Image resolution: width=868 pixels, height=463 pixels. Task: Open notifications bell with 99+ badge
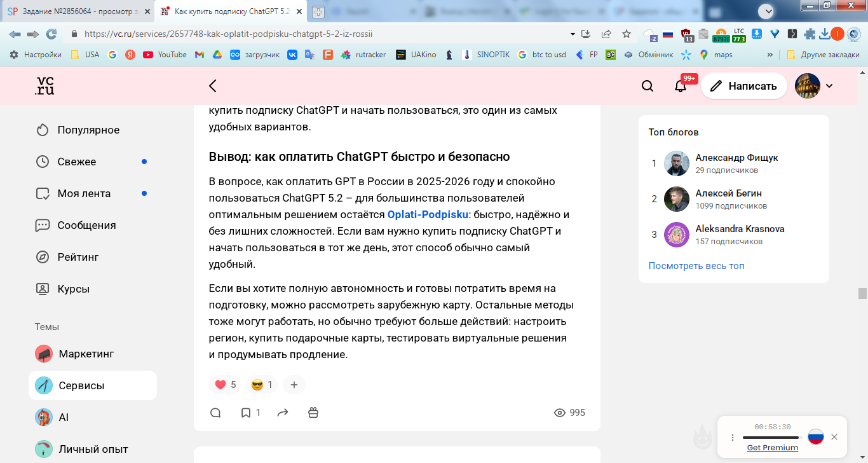(681, 86)
